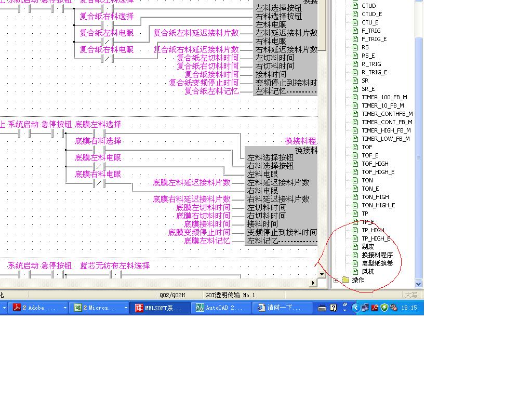Activate the MELSOFT taskbar button
The height and width of the screenshot is (399, 532).
(x=158, y=308)
